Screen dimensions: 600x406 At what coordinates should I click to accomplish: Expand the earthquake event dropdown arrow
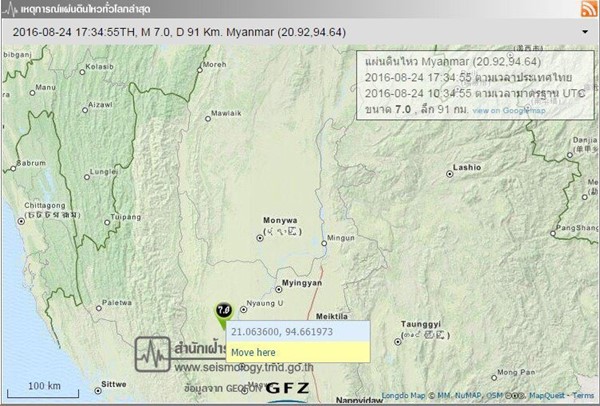[x=585, y=32]
